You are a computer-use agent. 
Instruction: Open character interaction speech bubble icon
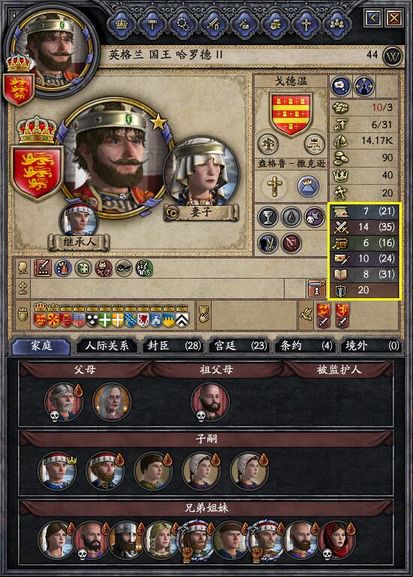341,86
